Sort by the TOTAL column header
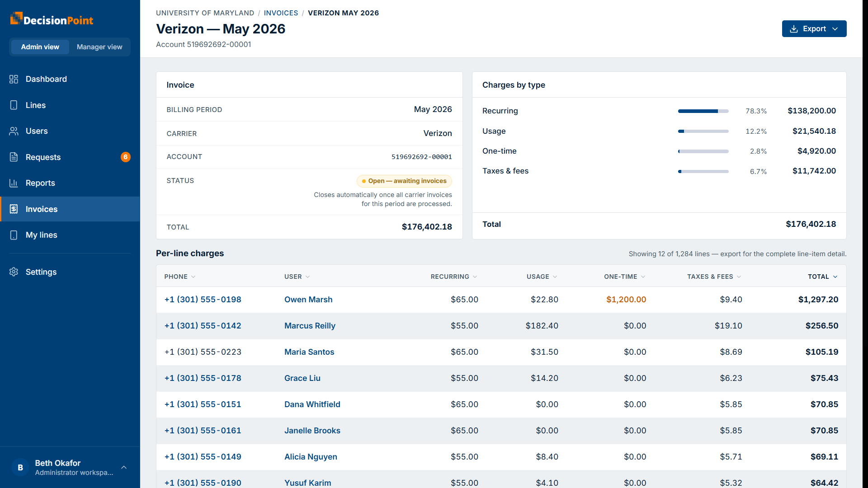 823,277
